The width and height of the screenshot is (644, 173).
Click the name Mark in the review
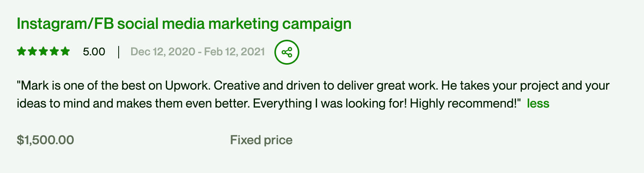pos(32,86)
